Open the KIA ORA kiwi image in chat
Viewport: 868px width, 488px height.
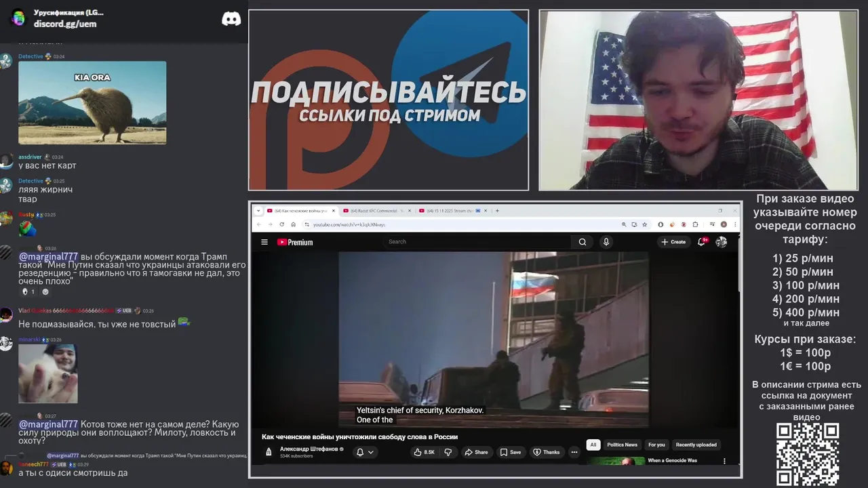92,102
